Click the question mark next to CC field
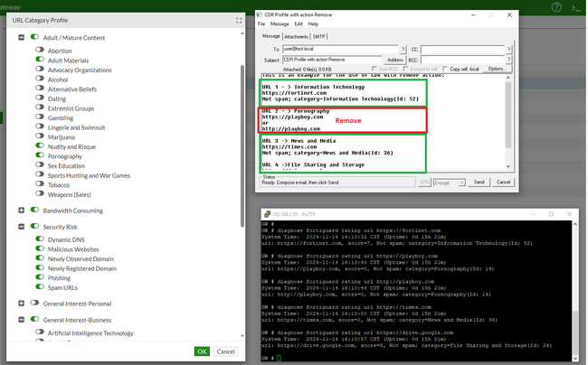588x365 pixels. (x=507, y=50)
